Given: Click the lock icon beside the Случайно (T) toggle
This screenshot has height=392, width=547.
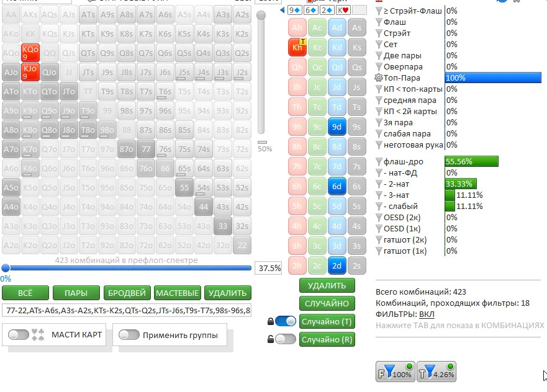Looking at the screenshot, I should pos(270,321).
